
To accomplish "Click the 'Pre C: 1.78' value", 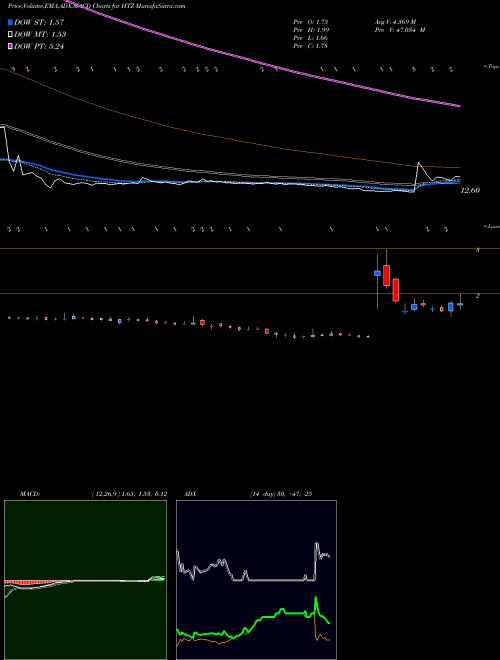I will pos(311,46).
